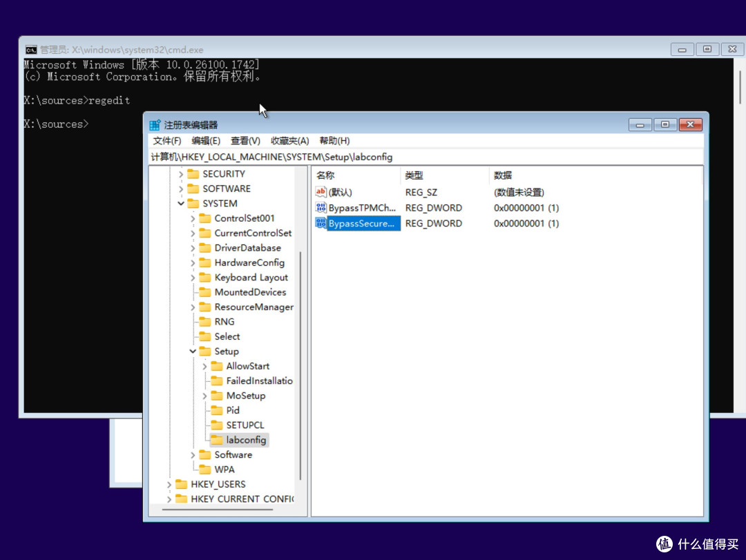Select the BypassSecure... value name
This screenshot has width=746, height=560.
[363, 223]
